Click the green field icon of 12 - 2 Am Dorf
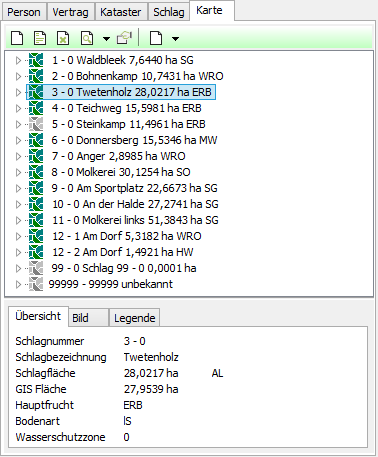The height and width of the screenshot is (457, 378). pos(36,252)
